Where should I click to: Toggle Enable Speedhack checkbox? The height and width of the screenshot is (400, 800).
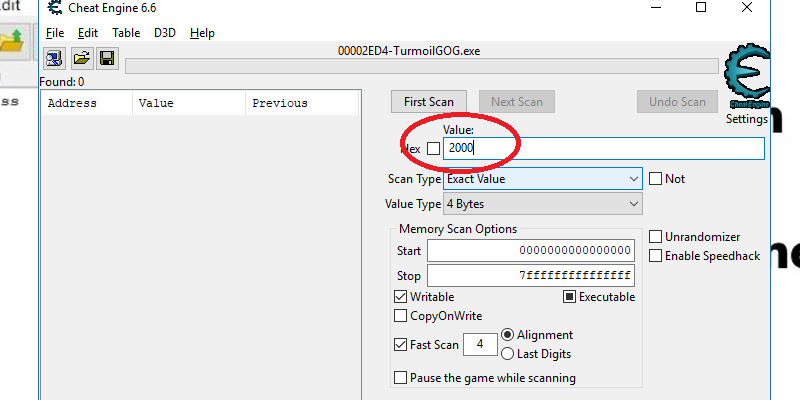pos(656,256)
